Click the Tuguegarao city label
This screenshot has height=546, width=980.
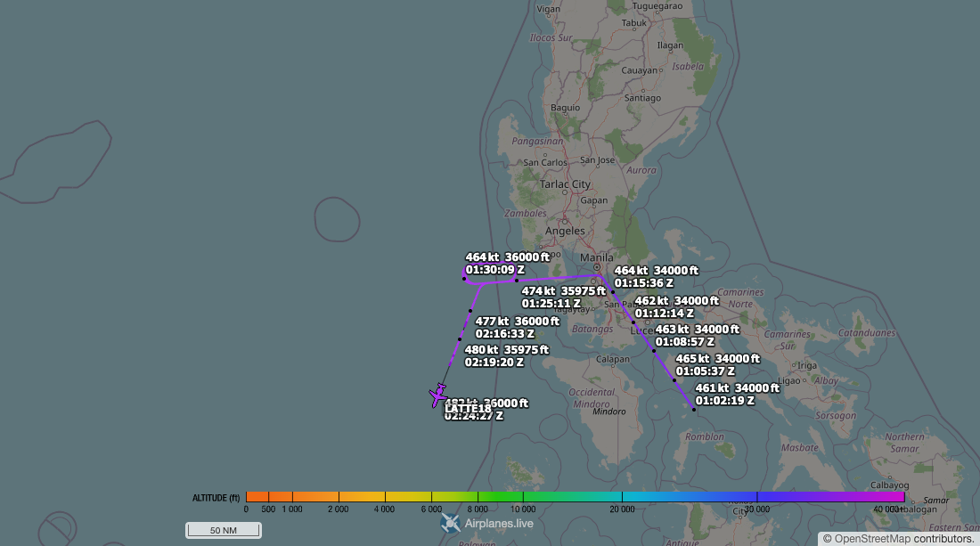click(x=657, y=6)
